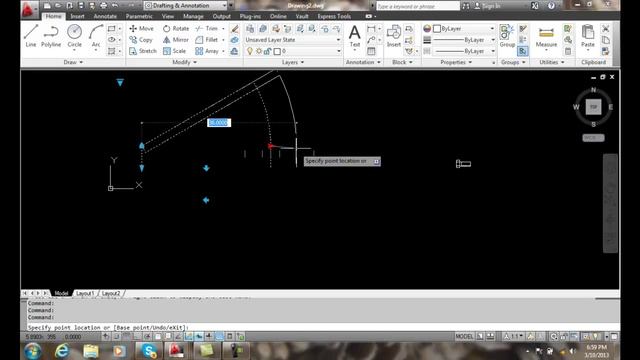This screenshot has height=360, width=640.
Task: Click the Help question mark button
Action: pyautogui.click(x=551, y=6)
